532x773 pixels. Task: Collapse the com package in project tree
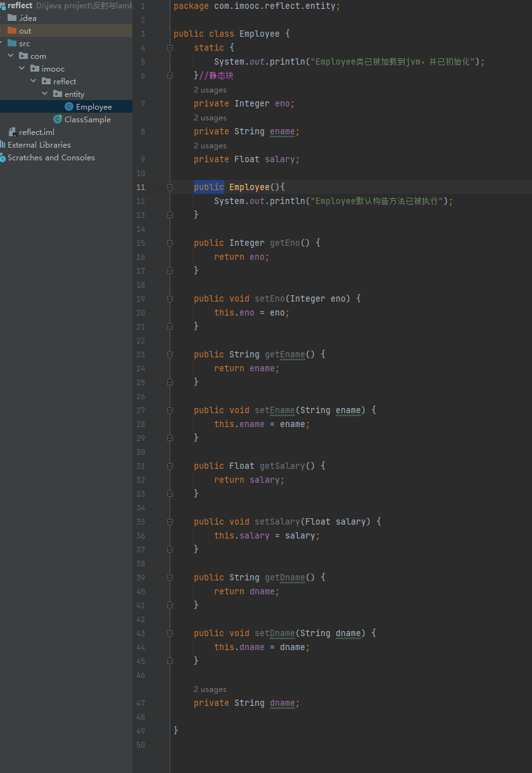tap(11, 56)
